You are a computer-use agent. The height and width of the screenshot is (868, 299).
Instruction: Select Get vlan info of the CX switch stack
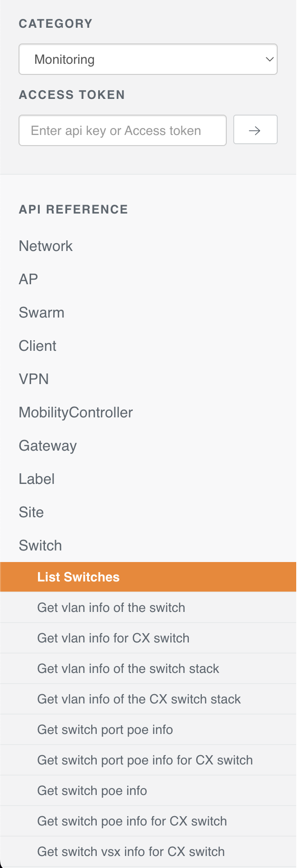tap(139, 699)
